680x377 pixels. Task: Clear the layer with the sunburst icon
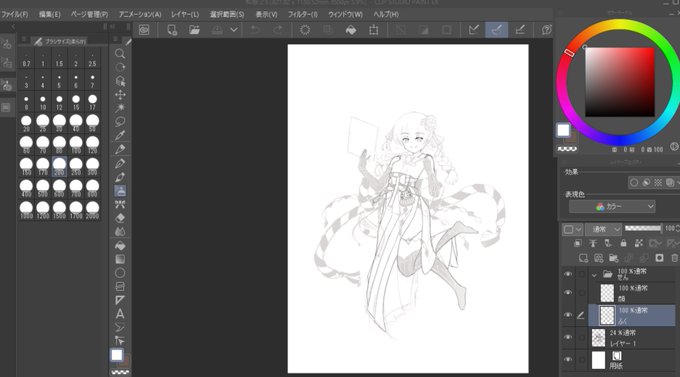click(x=305, y=30)
